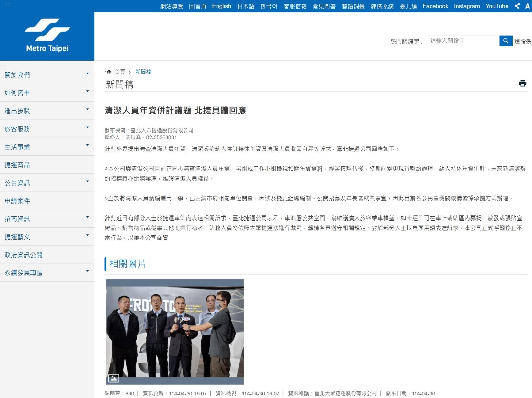Open 生活事業 in the sidebar
Viewport: 532px width, 398px height.
(x=17, y=147)
